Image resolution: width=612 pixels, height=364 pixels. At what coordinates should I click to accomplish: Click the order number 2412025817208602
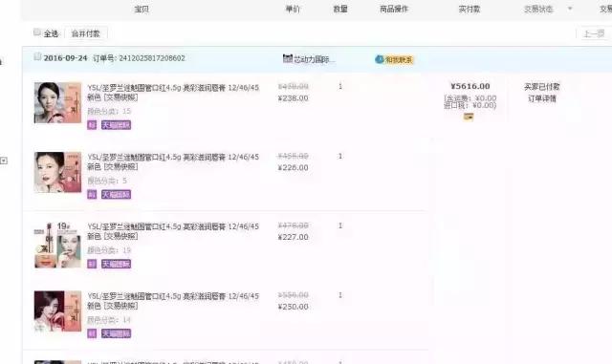click(152, 58)
